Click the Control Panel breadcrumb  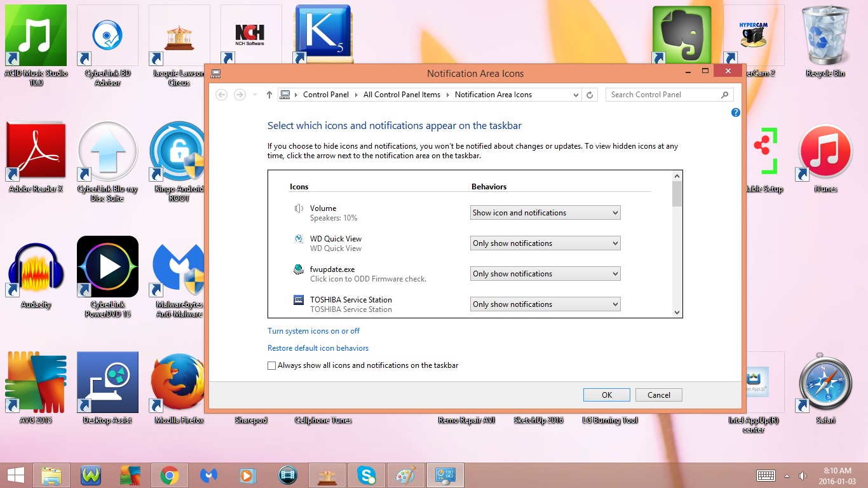(x=326, y=95)
